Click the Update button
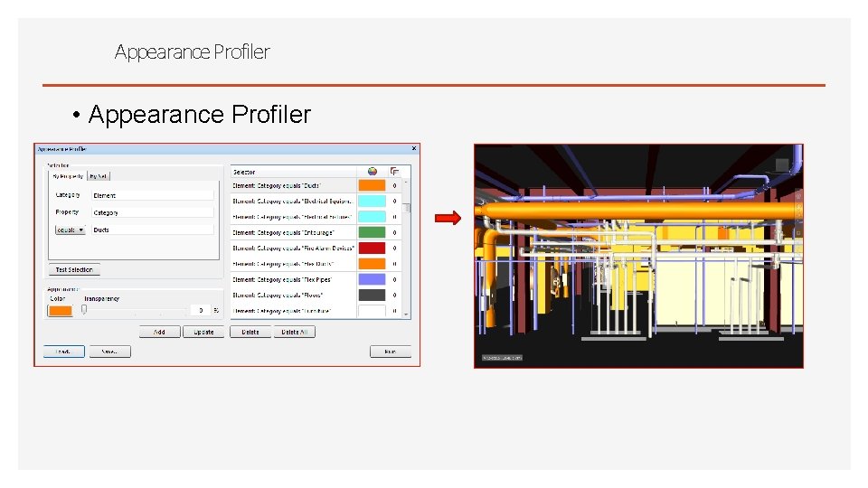 coord(203,332)
